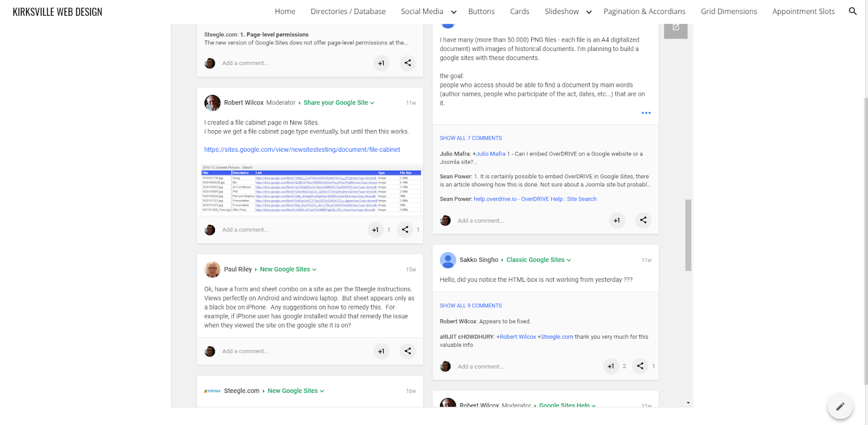Image resolution: width=868 pixels, height=425 pixels.
Task: Open Buttons page
Action: pyautogui.click(x=481, y=11)
